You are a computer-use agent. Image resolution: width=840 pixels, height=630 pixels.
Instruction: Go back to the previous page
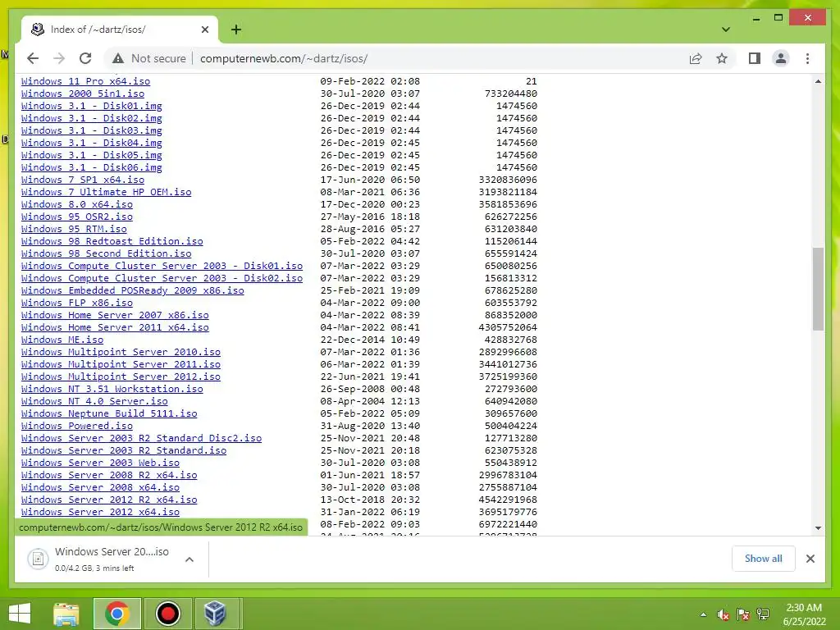pos(33,58)
